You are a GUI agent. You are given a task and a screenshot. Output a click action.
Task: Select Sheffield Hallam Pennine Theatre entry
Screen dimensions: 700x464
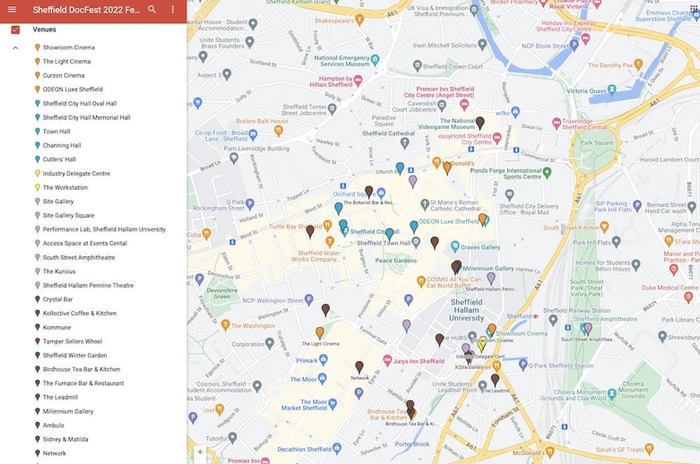click(88, 285)
